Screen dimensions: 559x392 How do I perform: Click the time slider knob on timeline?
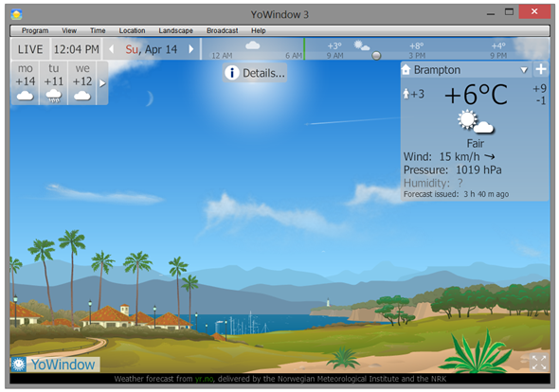point(376,56)
